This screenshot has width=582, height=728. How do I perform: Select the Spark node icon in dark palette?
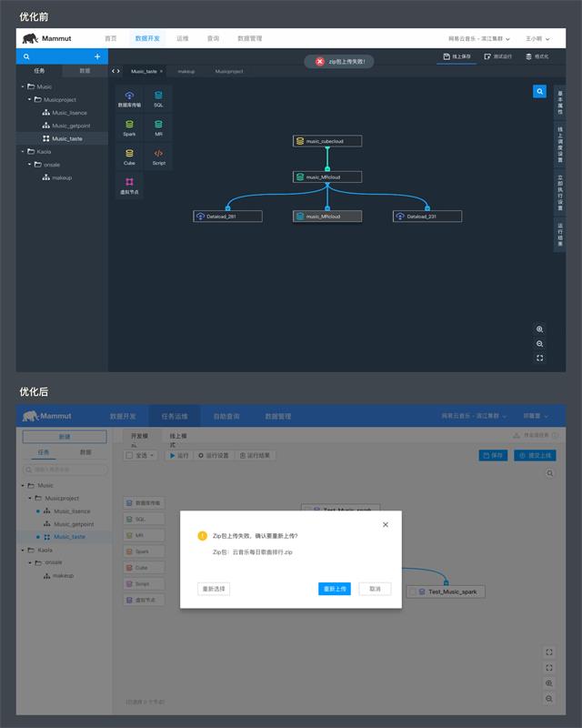129,124
